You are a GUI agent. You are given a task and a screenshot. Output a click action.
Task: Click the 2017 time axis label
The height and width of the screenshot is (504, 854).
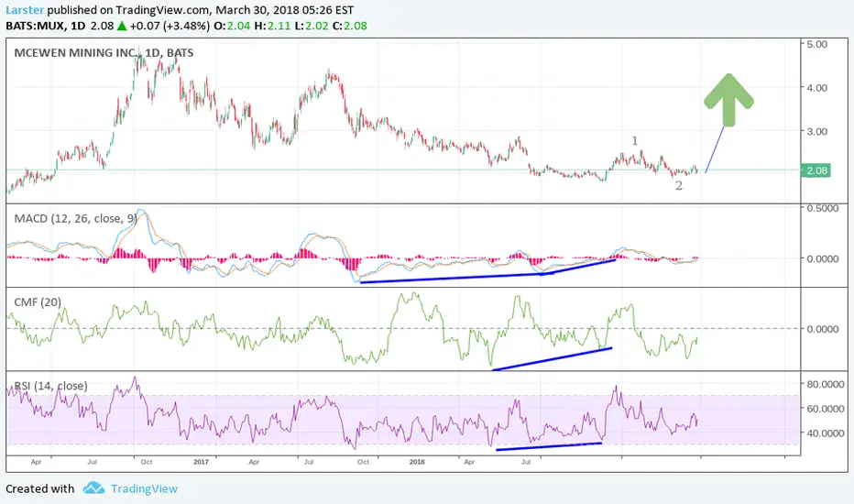tap(201, 462)
